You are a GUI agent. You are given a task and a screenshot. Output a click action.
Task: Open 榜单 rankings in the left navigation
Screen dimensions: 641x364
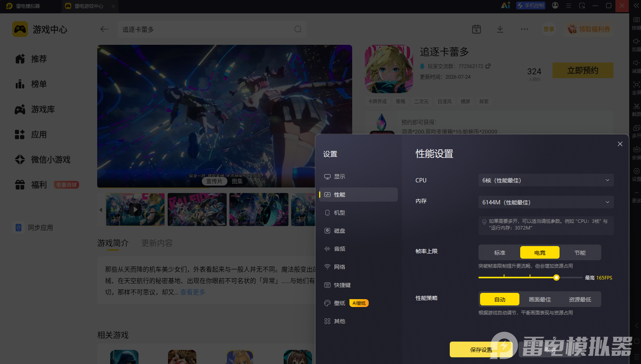(31, 84)
